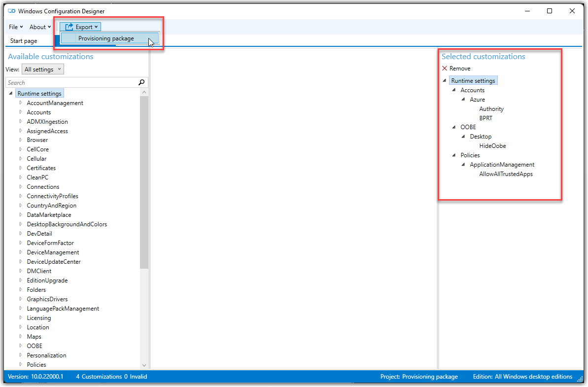This screenshot has width=588, height=387.
Task: Select the DMClient tree item
Action: 39,271
